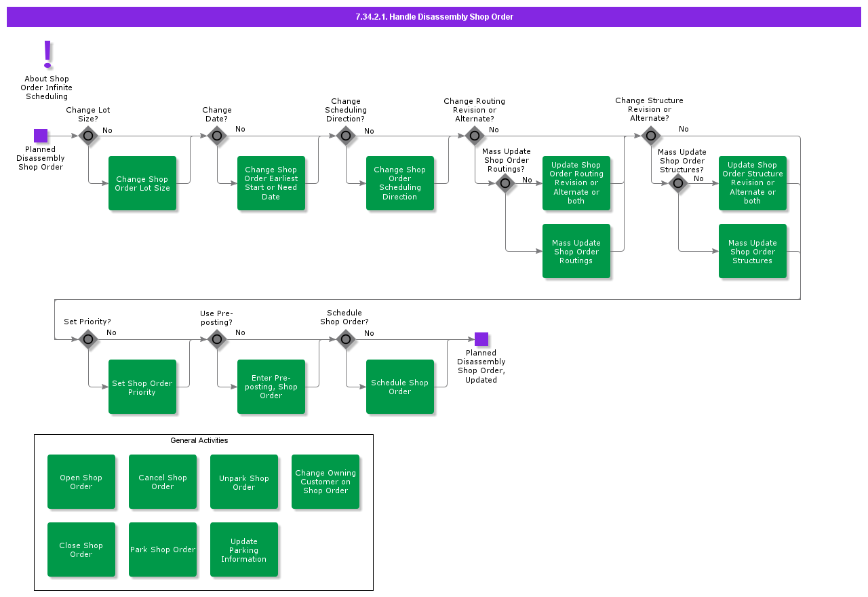
Task: Click the Planned Disassembly Shop Order, Updated end event
Action: pyautogui.click(x=481, y=339)
